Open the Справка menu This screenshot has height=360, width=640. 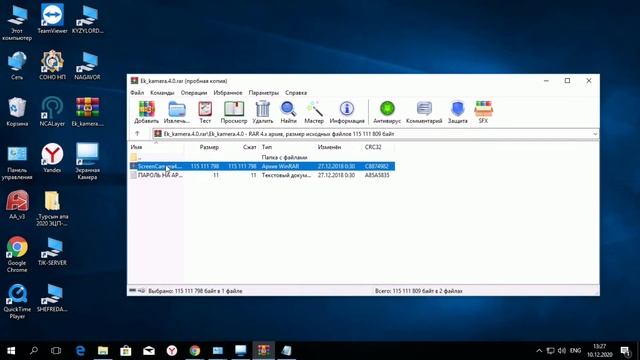[296, 93]
